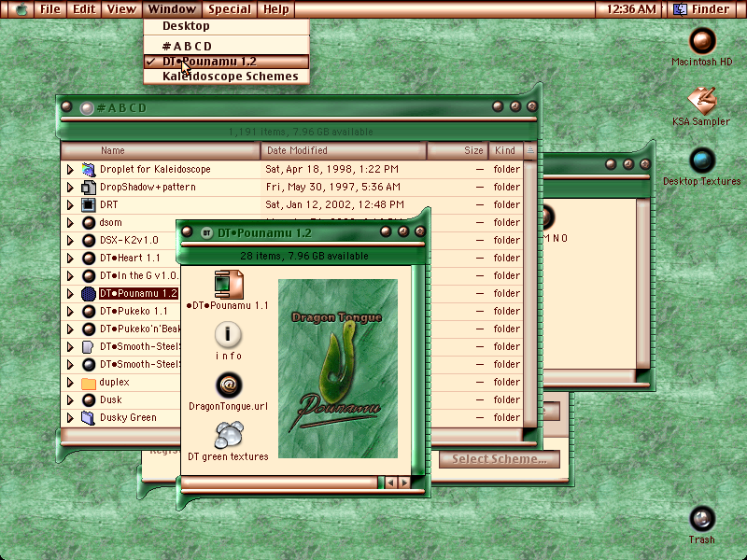Viewport: 747px width, 560px height.
Task: Expand the dsom folder row
Action: point(70,222)
